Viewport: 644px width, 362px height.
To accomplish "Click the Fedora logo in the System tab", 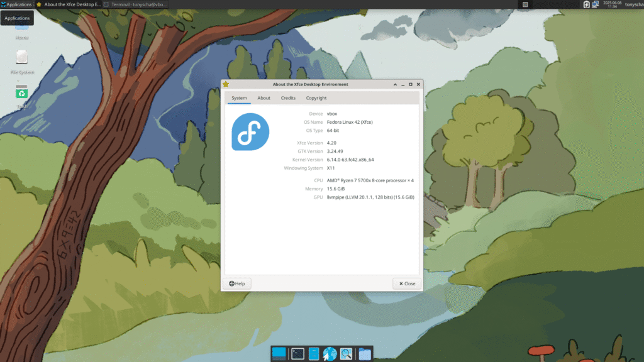I will tap(250, 132).
